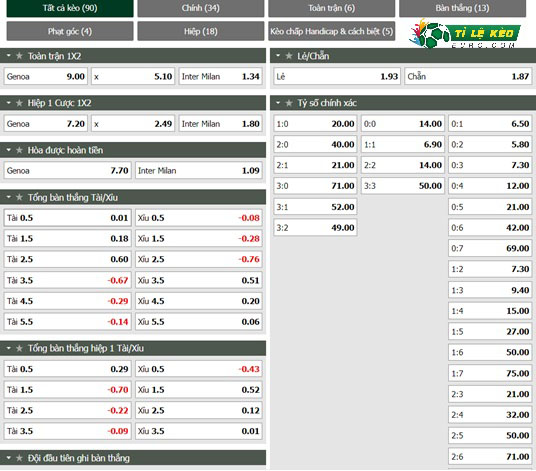Collapse the Tỷ số chính xác section arrow
Screen dimensions: 536x471
[278, 103]
